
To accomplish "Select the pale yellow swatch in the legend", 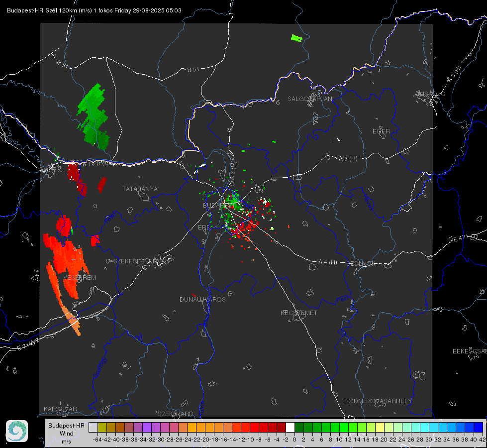I will tap(380, 428).
